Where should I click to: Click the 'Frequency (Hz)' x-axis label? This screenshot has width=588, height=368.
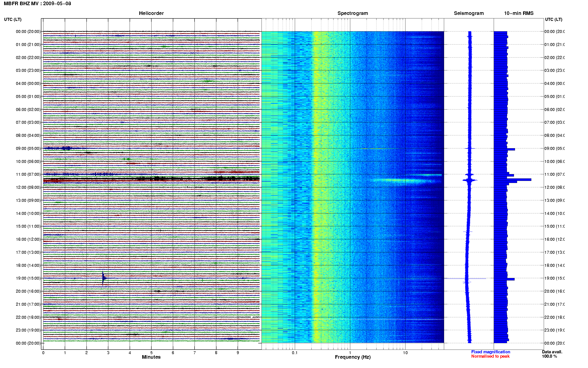[353, 357]
